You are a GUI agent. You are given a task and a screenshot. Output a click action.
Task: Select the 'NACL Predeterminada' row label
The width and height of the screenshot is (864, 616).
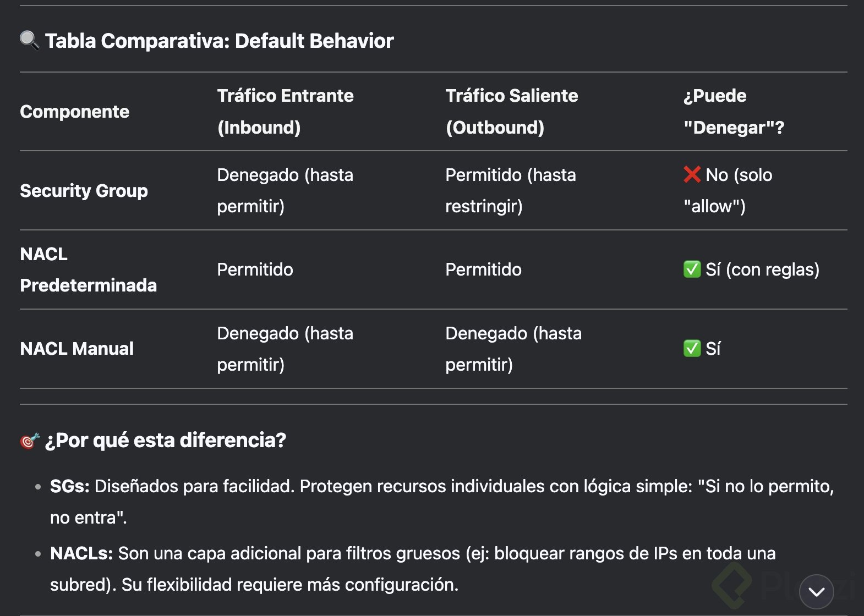click(x=88, y=269)
